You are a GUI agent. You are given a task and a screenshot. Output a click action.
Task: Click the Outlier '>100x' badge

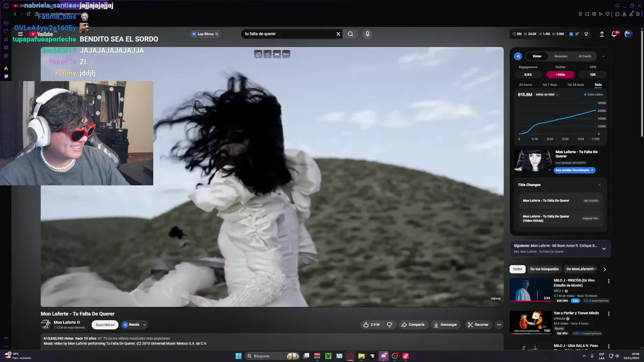(560, 74)
